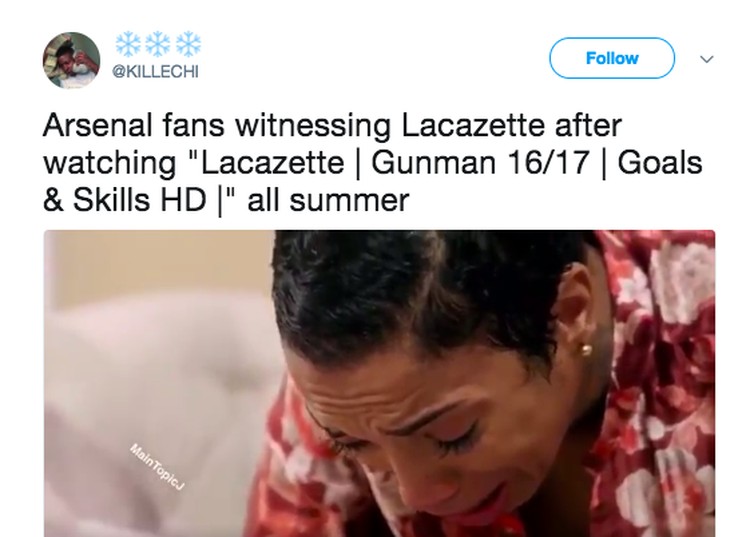Click the middle snowflake emoji in display name

tap(158, 44)
